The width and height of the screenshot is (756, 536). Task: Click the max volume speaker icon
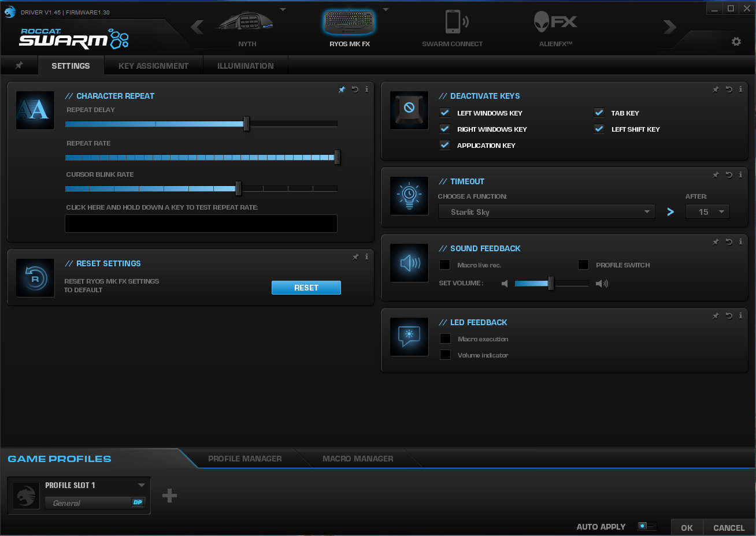602,284
